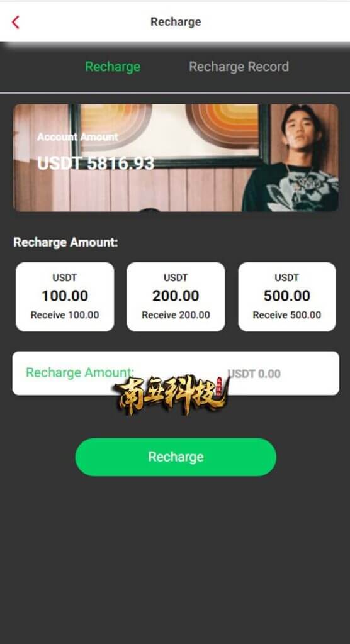Focus the USDT 0.00 amount field
350x644 pixels.
[x=176, y=374]
